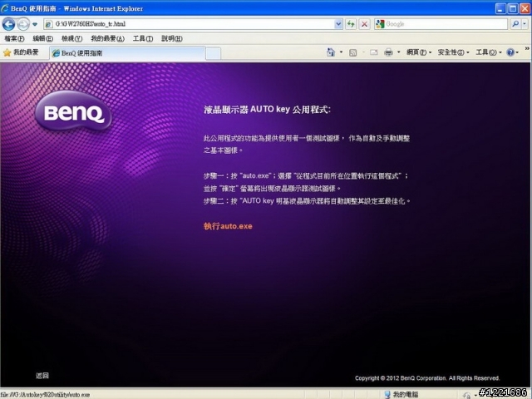Click the Copyright 2012 BenQ Corporation text

click(427, 378)
